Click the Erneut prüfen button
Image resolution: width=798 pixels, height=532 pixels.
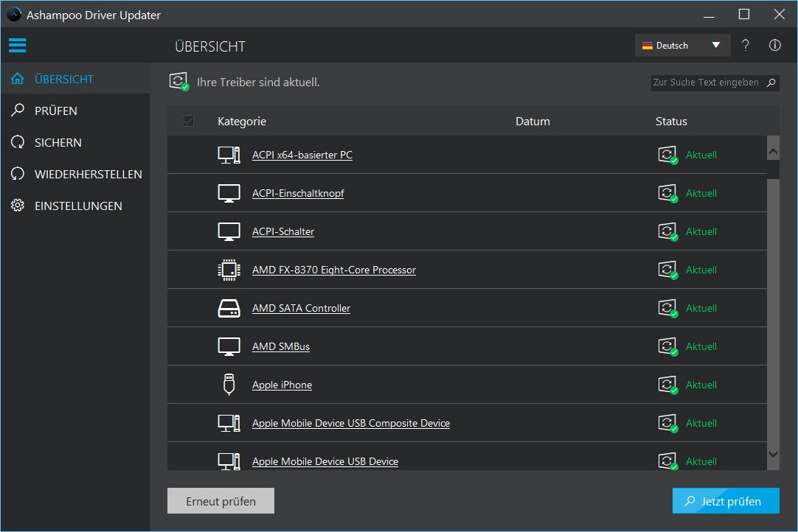click(x=221, y=501)
